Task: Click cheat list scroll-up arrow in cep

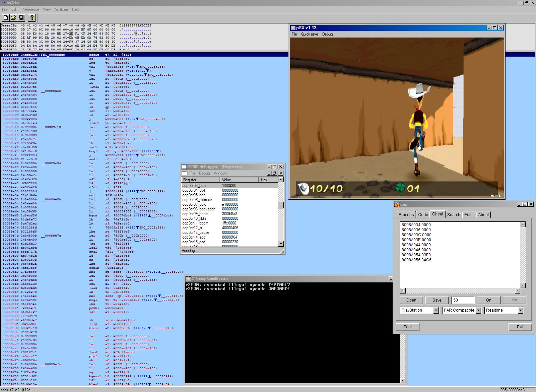Action: (x=523, y=224)
